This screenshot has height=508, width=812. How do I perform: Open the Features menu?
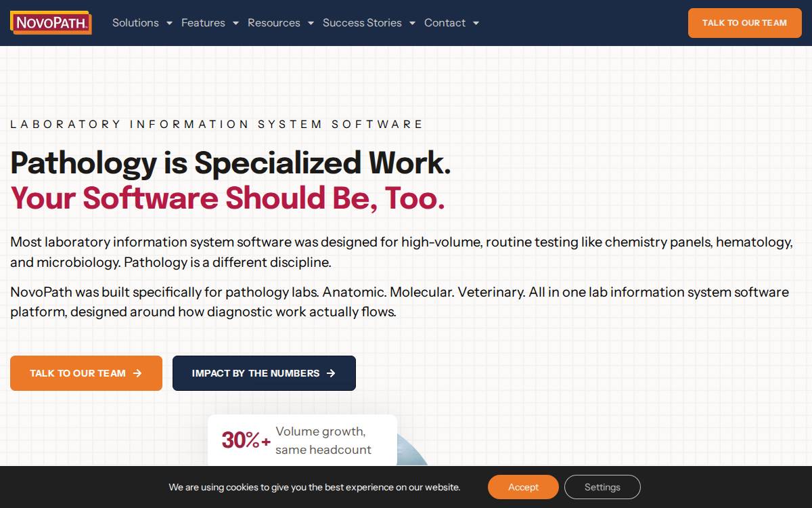click(203, 23)
